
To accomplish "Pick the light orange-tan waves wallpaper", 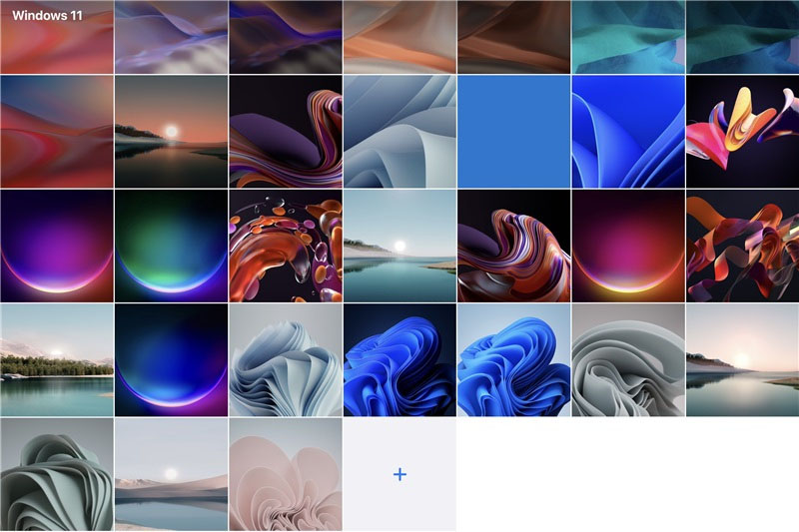I will (399, 37).
